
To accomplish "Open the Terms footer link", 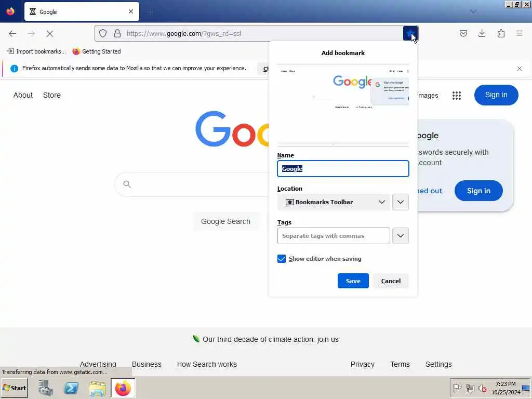I will coord(400,364).
